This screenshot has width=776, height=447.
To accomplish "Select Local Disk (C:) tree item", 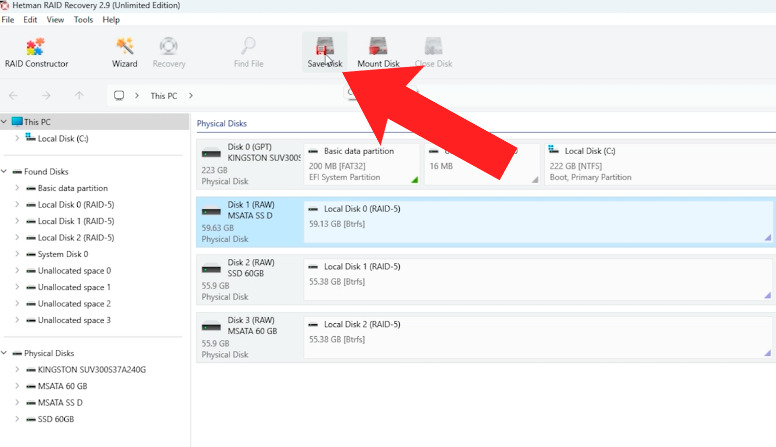I will pos(63,139).
